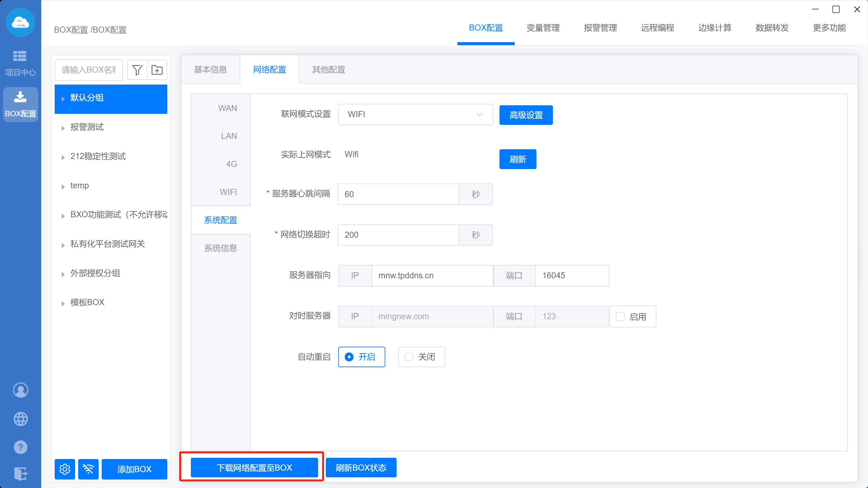
Task: Open the 系统信息 side tab
Action: click(220, 248)
